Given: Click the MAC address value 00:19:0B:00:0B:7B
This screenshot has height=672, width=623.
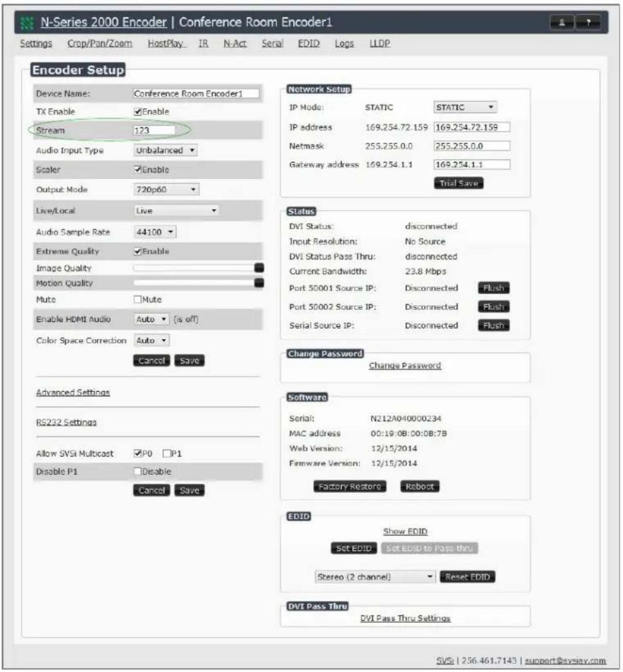Looking at the screenshot, I should coord(409,434).
